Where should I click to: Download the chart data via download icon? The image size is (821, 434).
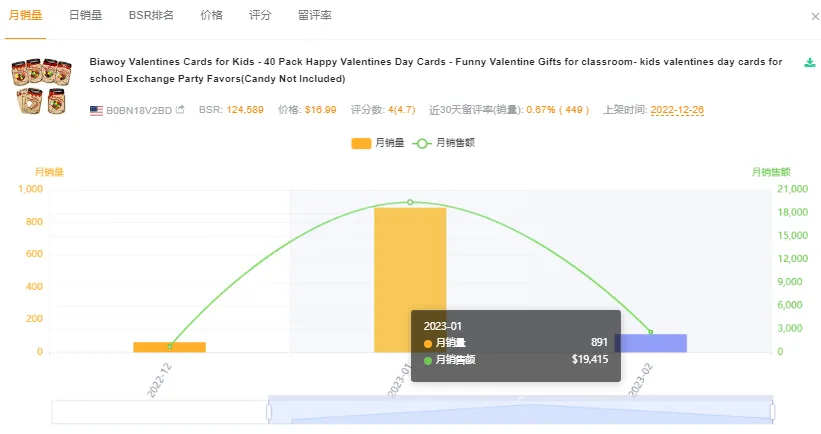810,63
